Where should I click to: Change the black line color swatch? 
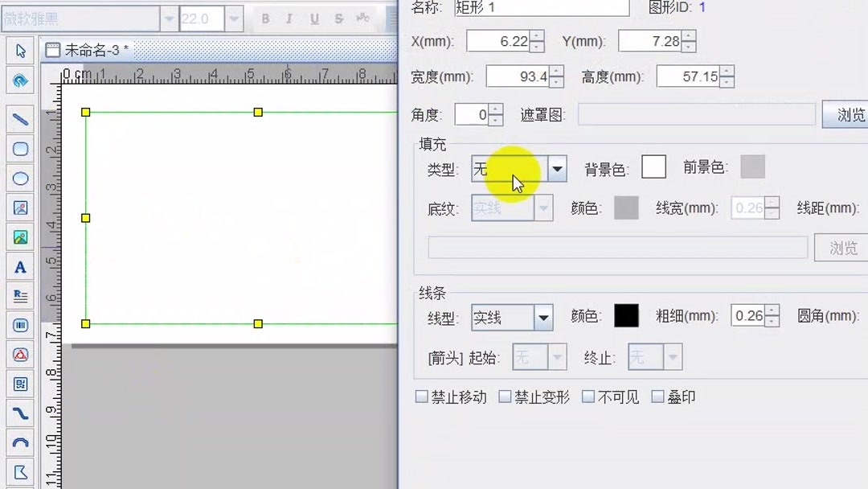click(x=626, y=315)
